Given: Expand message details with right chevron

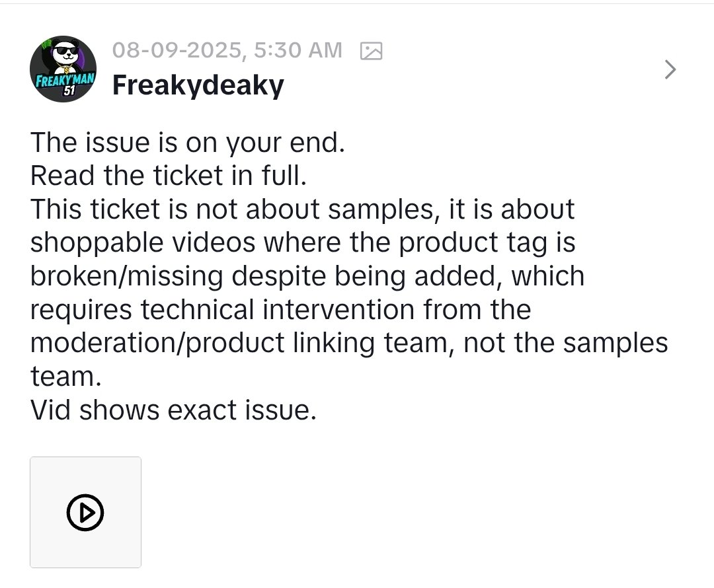Looking at the screenshot, I should point(670,69).
